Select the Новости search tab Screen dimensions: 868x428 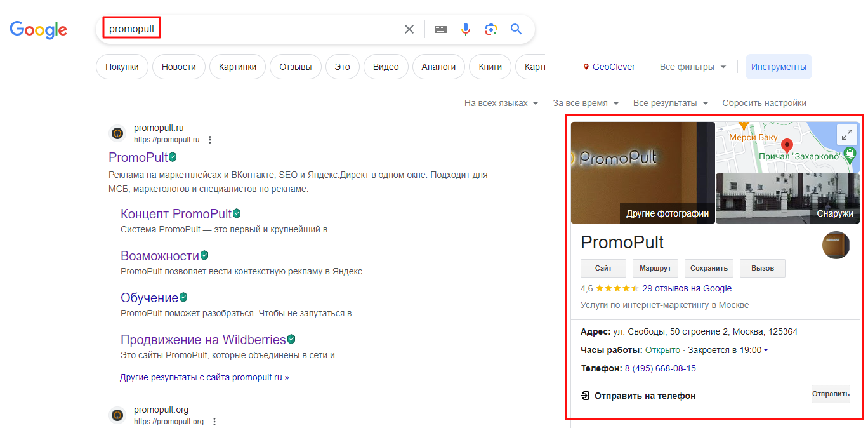[x=179, y=67]
